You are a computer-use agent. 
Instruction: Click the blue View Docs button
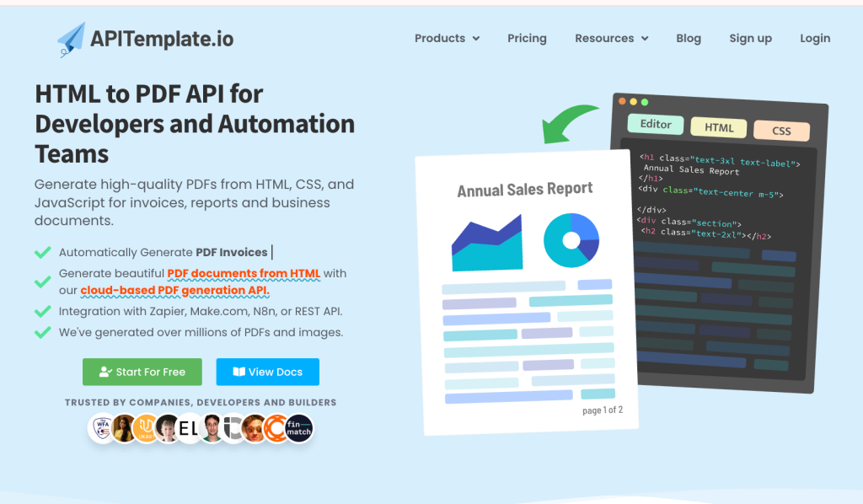267,372
